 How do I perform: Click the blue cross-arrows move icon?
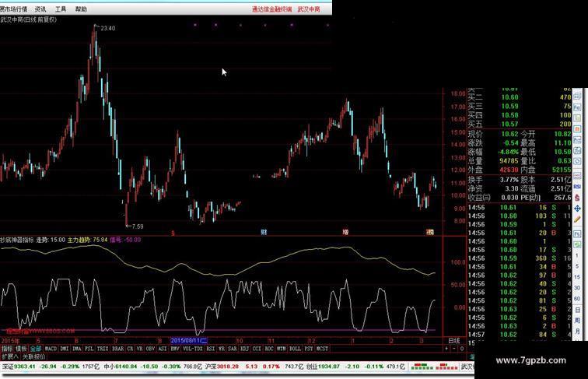577,209
